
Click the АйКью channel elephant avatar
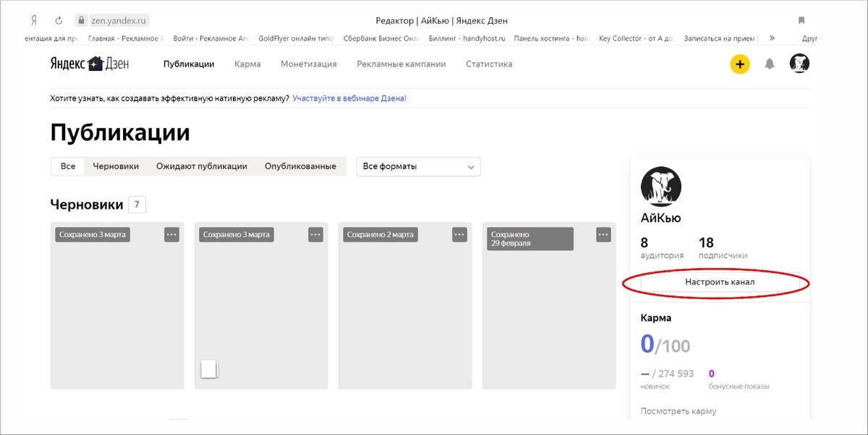click(661, 186)
